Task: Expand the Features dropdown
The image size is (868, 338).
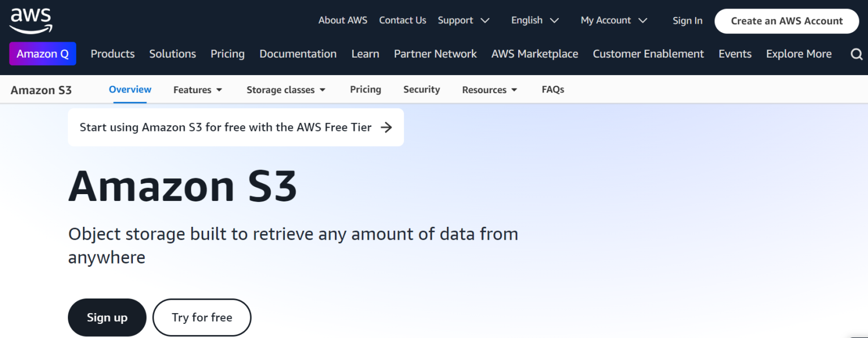Action: [198, 90]
